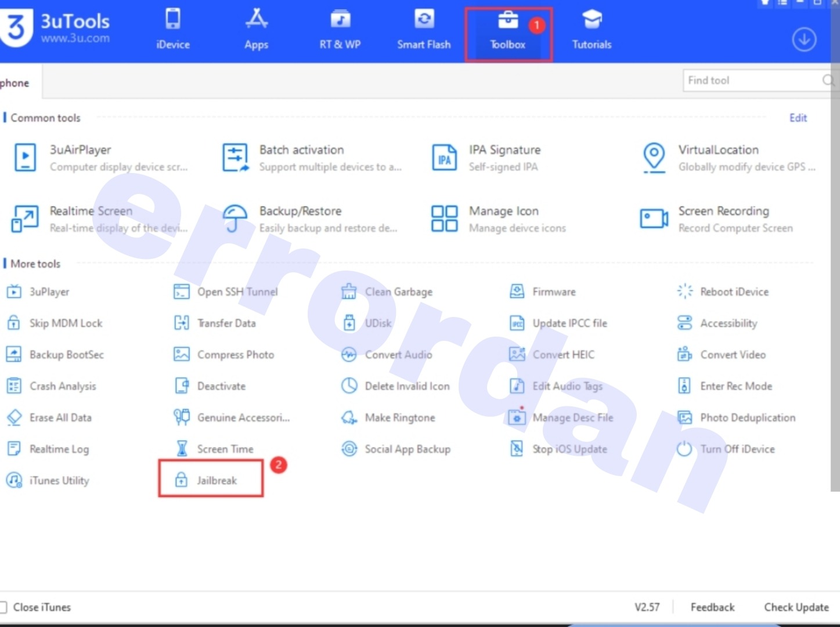Open the RT & WP tab
The width and height of the screenshot is (840, 627).
pyautogui.click(x=340, y=29)
